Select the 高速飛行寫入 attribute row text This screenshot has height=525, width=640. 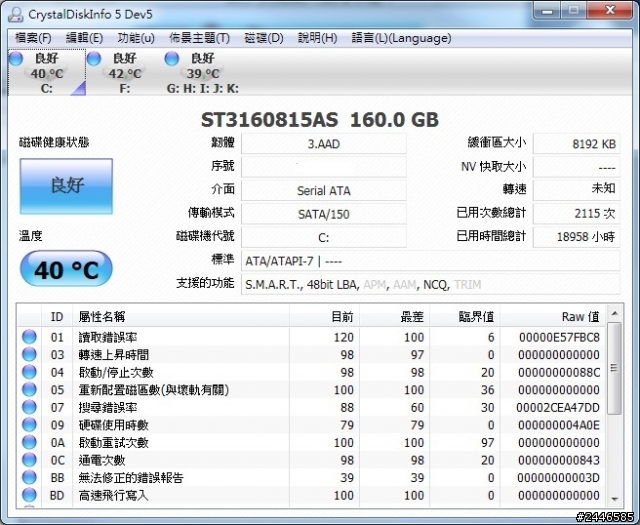pyautogui.click(x=113, y=495)
